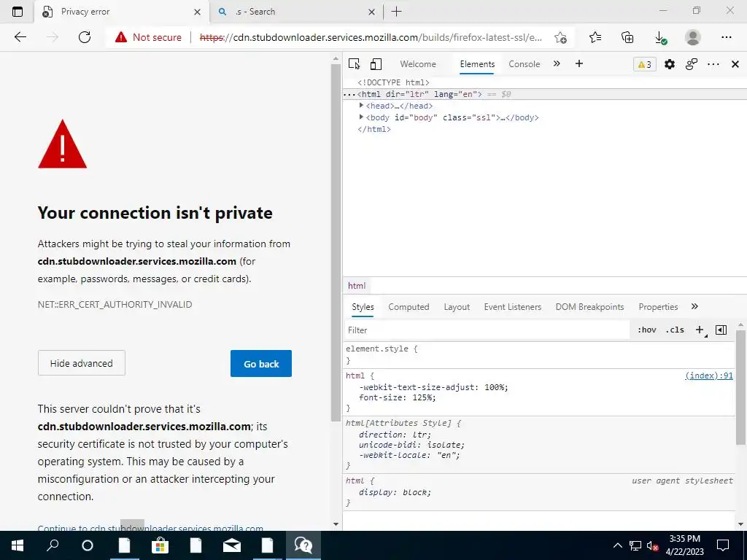This screenshot has width=747, height=560.
Task: Open the tab actions menu icon
Action: [18, 12]
